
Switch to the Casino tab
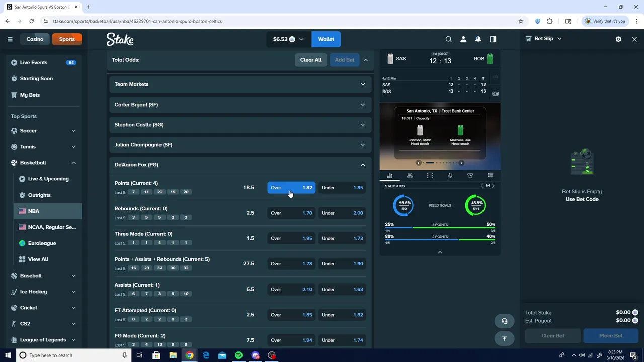35,39
